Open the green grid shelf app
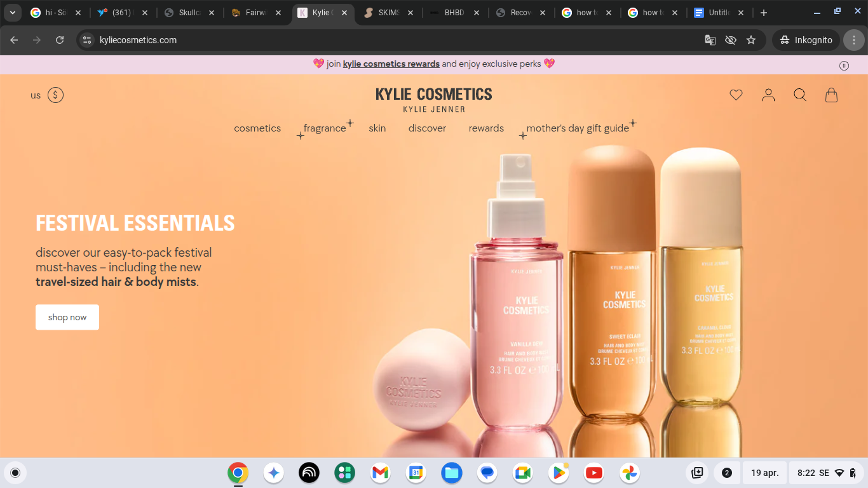868x488 pixels. (345, 473)
